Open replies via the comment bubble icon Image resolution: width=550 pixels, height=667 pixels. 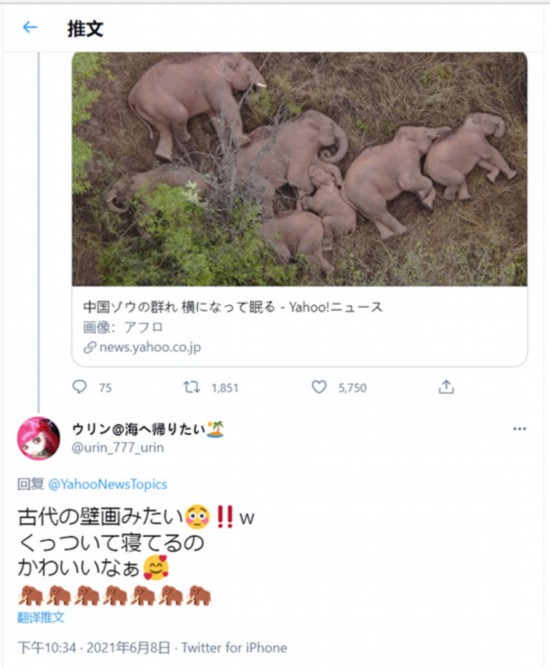click(80, 387)
